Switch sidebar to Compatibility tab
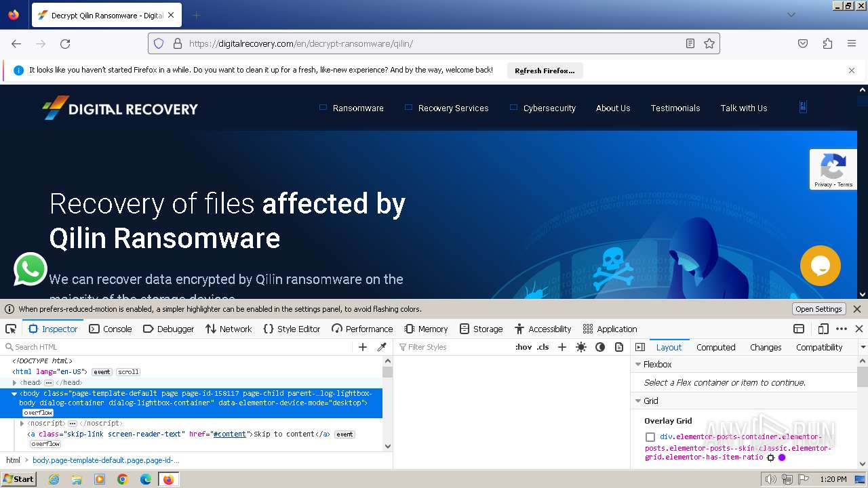 coord(819,347)
